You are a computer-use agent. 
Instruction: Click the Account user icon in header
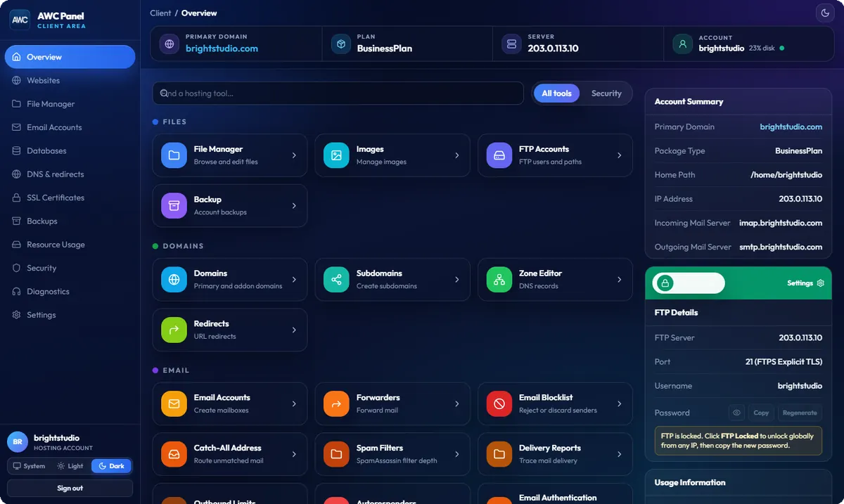pyautogui.click(x=682, y=44)
